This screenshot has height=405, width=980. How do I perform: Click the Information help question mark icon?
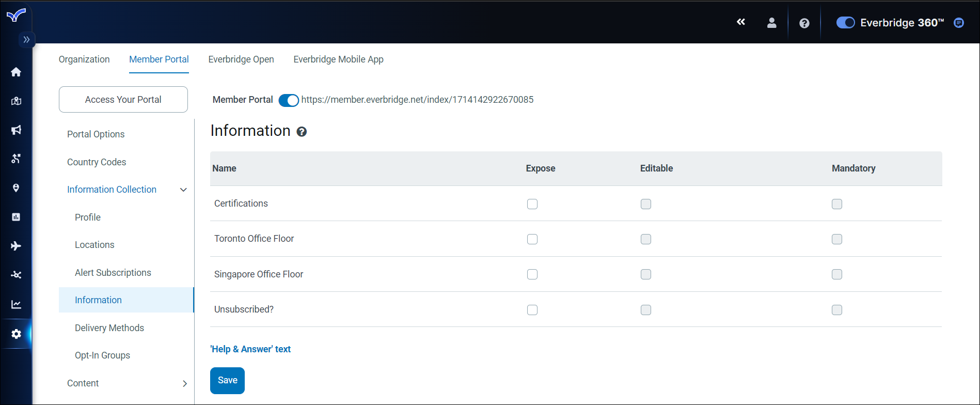302,132
